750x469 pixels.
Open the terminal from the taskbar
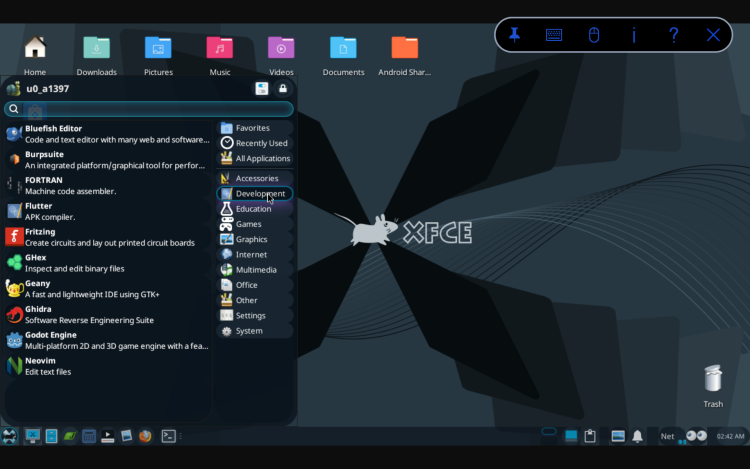(168, 436)
